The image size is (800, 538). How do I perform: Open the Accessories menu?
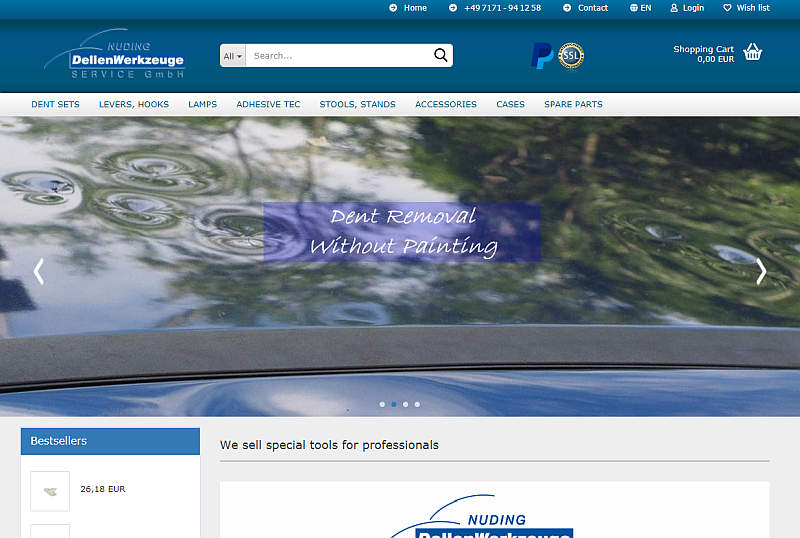[x=446, y=104]
